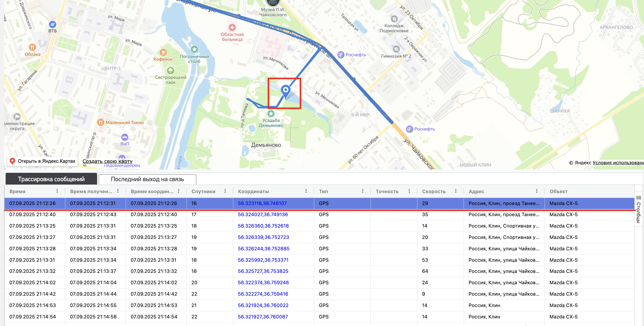644x326 pixels.
Task: Click the Создать свою карту link
Action: click(107, 161)
